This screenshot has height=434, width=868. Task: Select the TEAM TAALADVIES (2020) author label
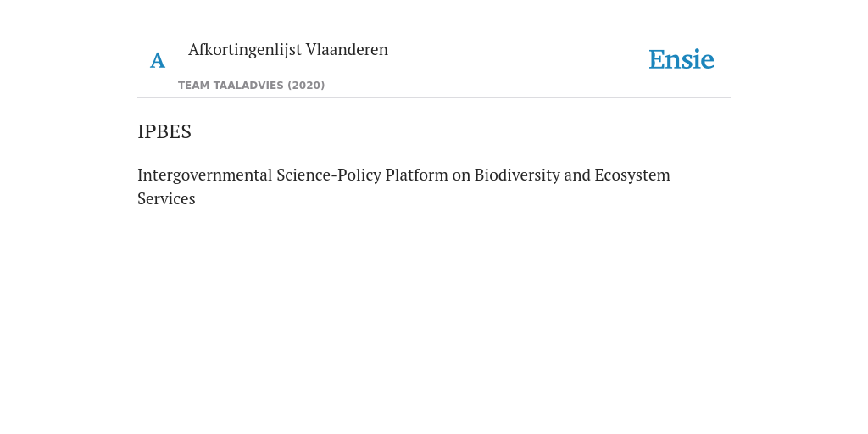251,86
